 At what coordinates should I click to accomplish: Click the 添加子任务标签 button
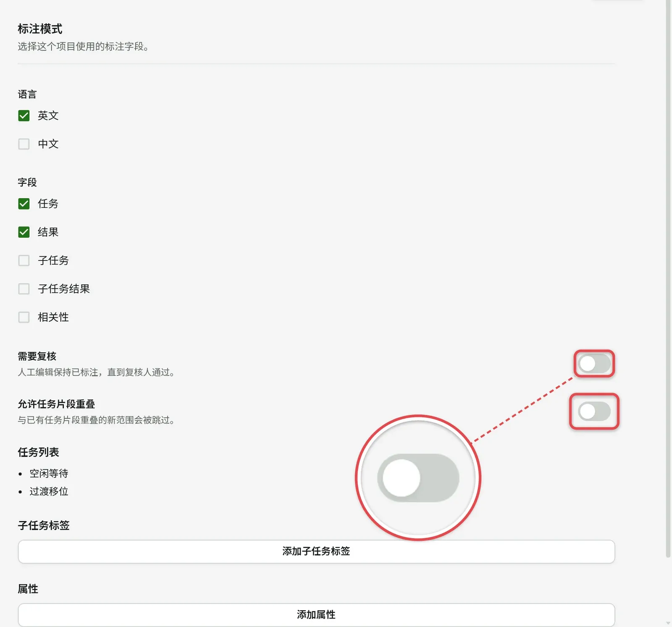point(316,551)
